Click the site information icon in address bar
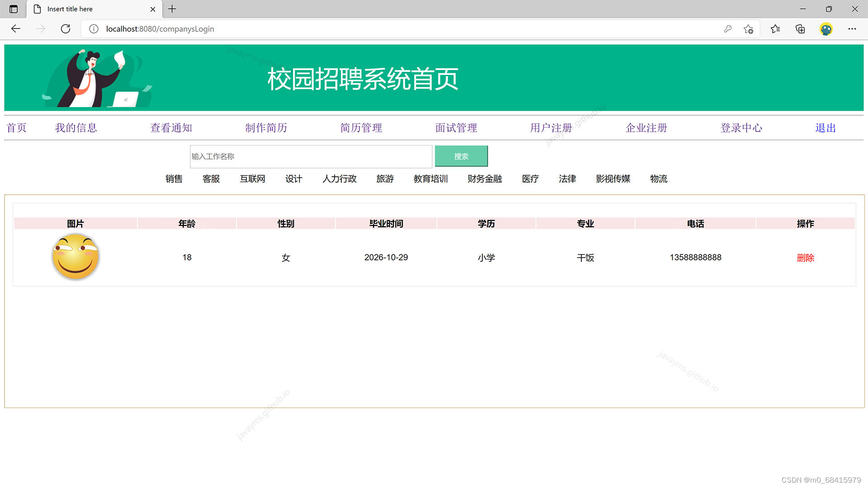Screen dimensions: 868x488 (x=94, y=29)
